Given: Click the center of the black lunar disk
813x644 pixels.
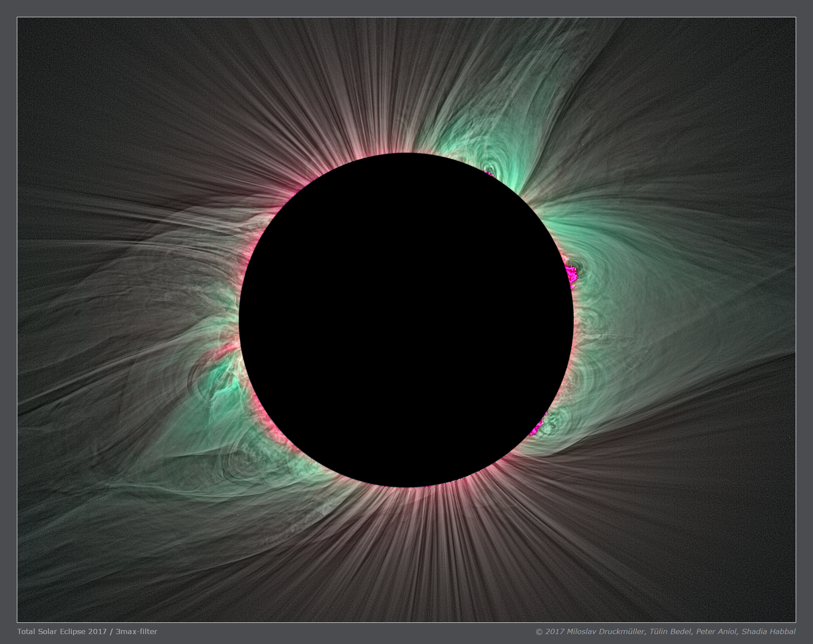Looking at the screenshot, I should point(406,320).
